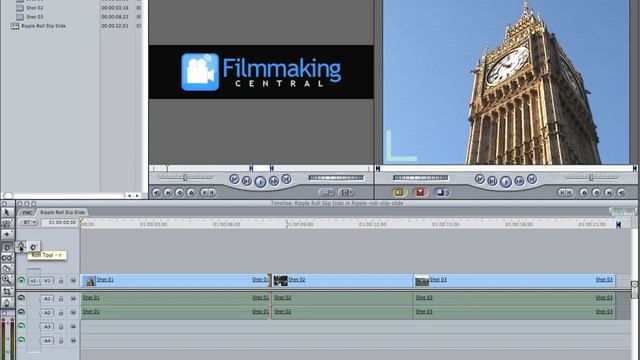Click third round button under Viewer
This screenshot has height=360, width=640.
(x=179, y=193)
